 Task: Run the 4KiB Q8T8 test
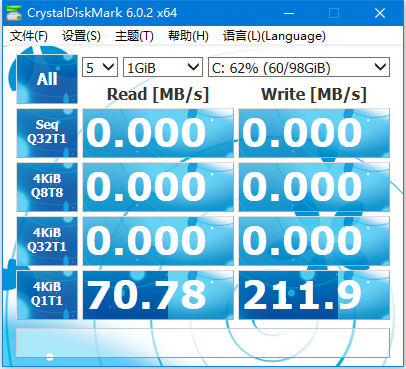coord(47,187)
